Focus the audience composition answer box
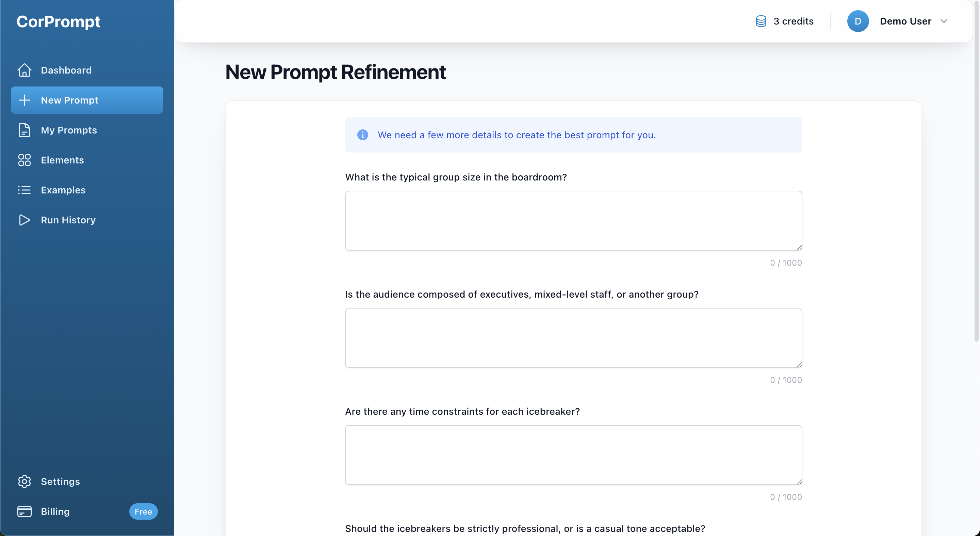Screen dimensions: 980x536 coord(573,338)
